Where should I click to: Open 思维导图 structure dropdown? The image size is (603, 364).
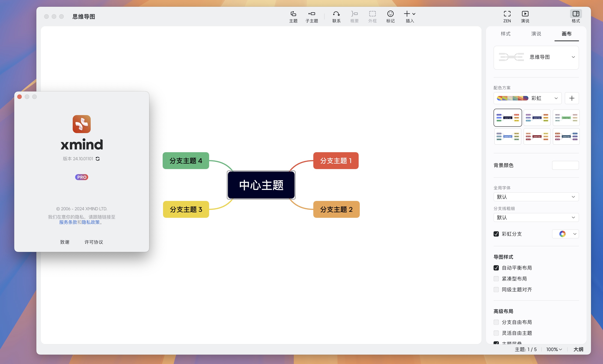tap(536, 58)
